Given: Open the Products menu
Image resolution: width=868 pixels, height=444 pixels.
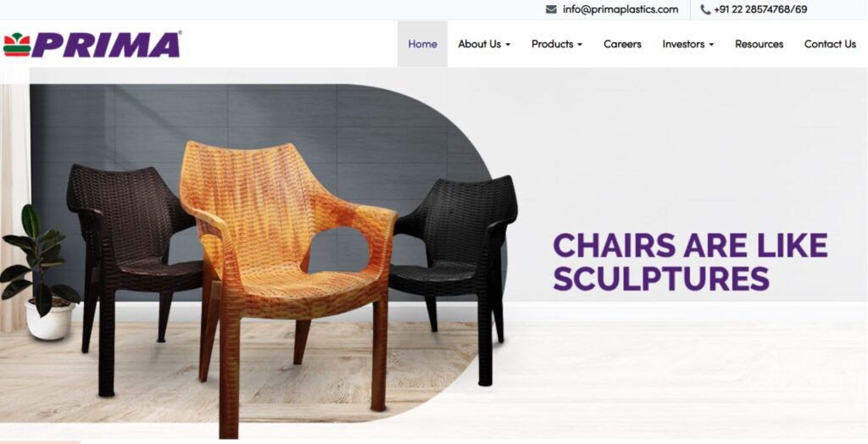Looking at the screenshot, I should click(552, 44).
